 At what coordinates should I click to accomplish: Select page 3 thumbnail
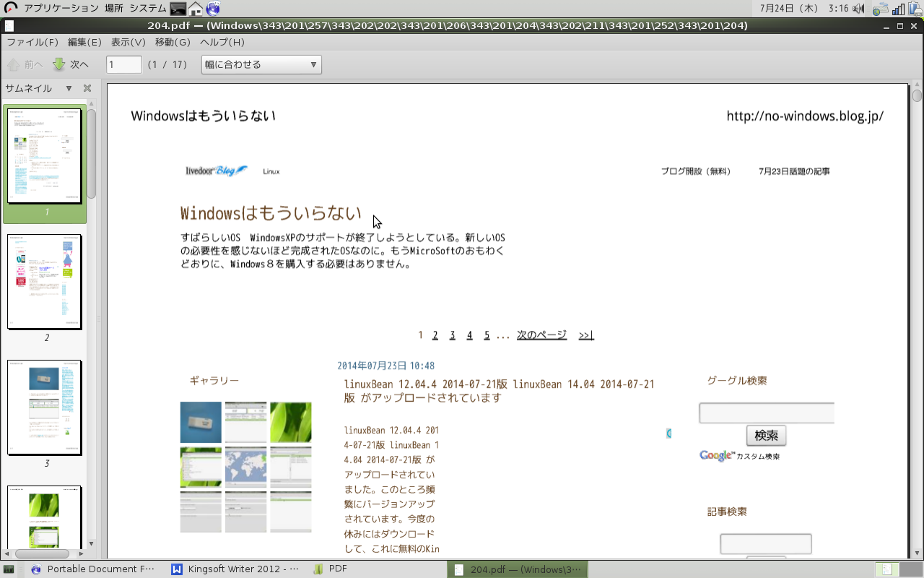[x=45, y=407]
